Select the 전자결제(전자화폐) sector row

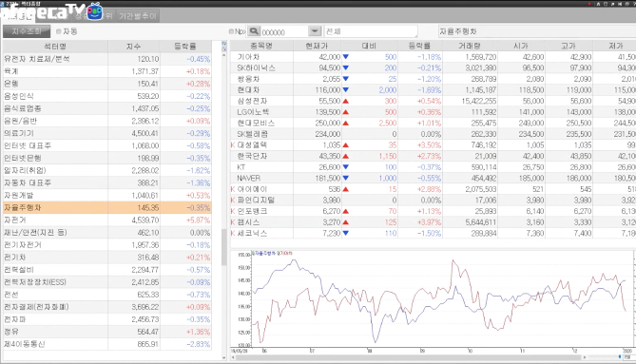[x=107, y=307]
